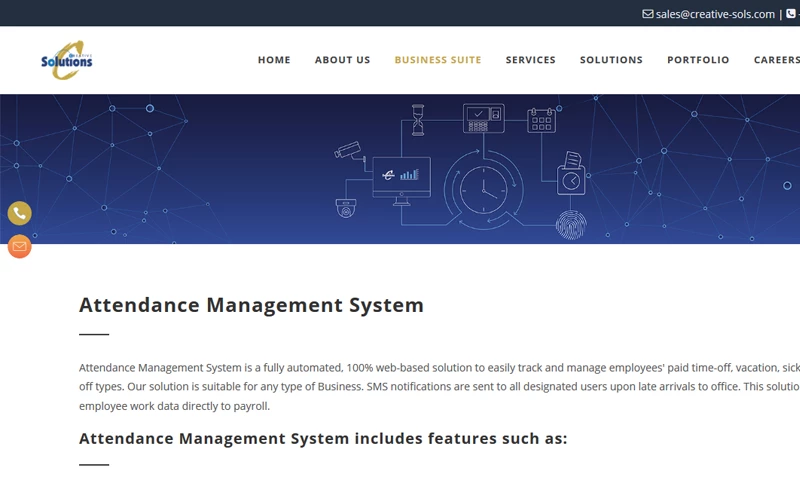This screenshot has width=800, height=480.
Task: Click the CCTV bullet camera icon
Action: click(347, 150)
